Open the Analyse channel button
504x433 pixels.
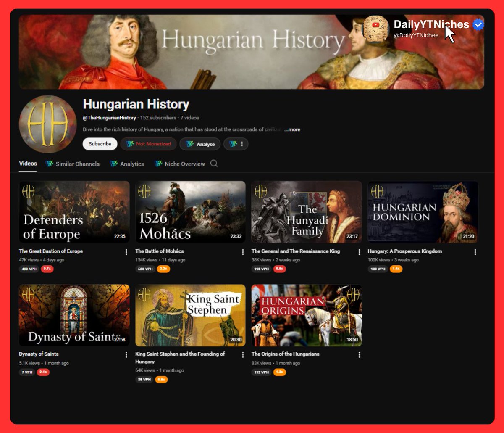(x=200, y=144)
